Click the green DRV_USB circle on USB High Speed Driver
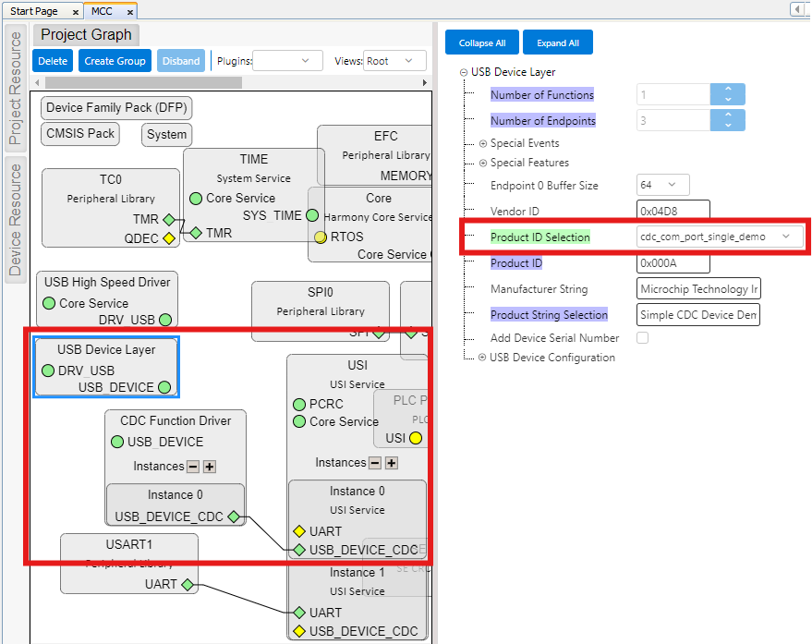 point(164,320)
